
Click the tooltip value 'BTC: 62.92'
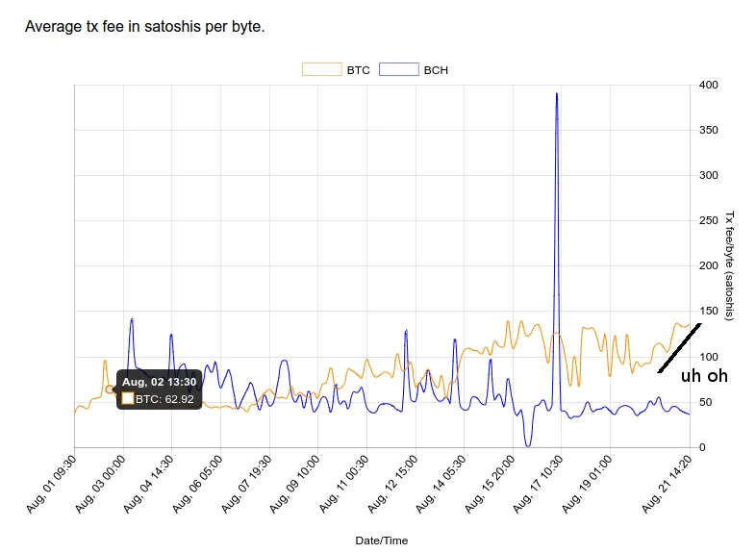[x=164, y=399]
